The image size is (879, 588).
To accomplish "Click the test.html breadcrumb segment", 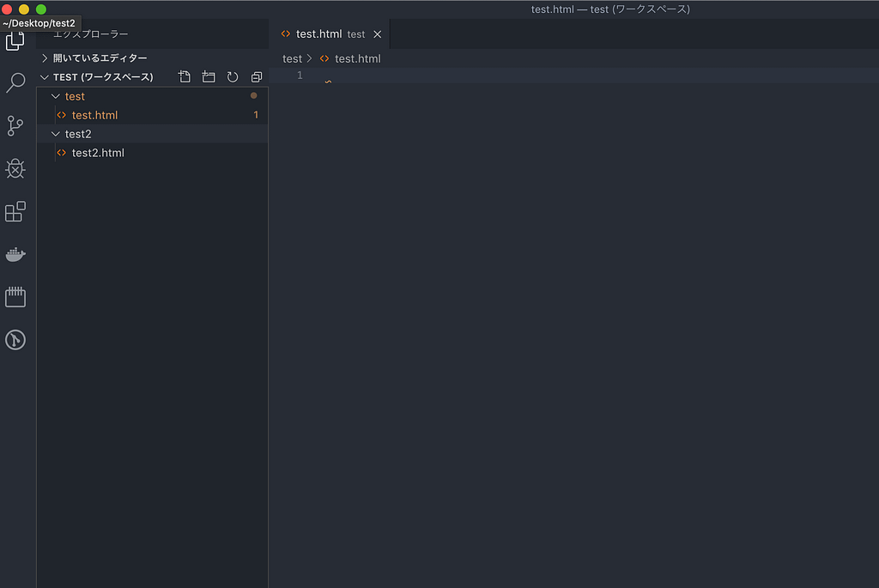I will (358, 58).
